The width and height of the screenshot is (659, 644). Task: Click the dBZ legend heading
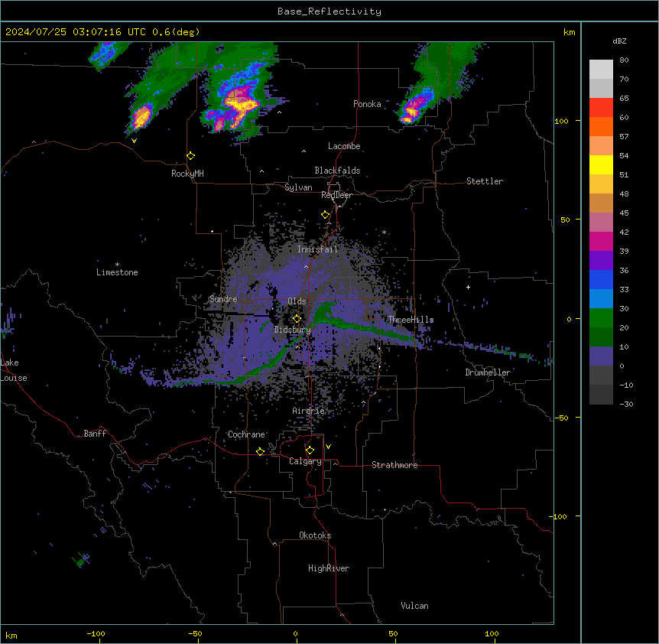tap(619, 41)
